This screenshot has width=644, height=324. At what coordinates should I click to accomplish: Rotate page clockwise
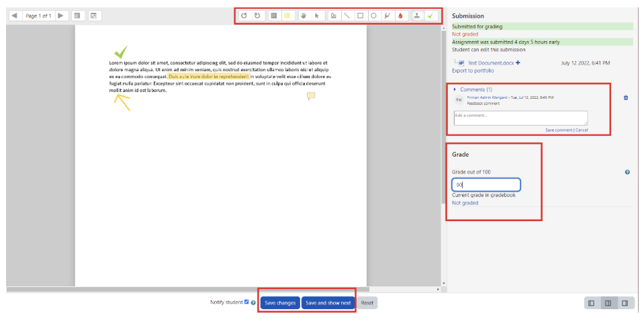257,15
